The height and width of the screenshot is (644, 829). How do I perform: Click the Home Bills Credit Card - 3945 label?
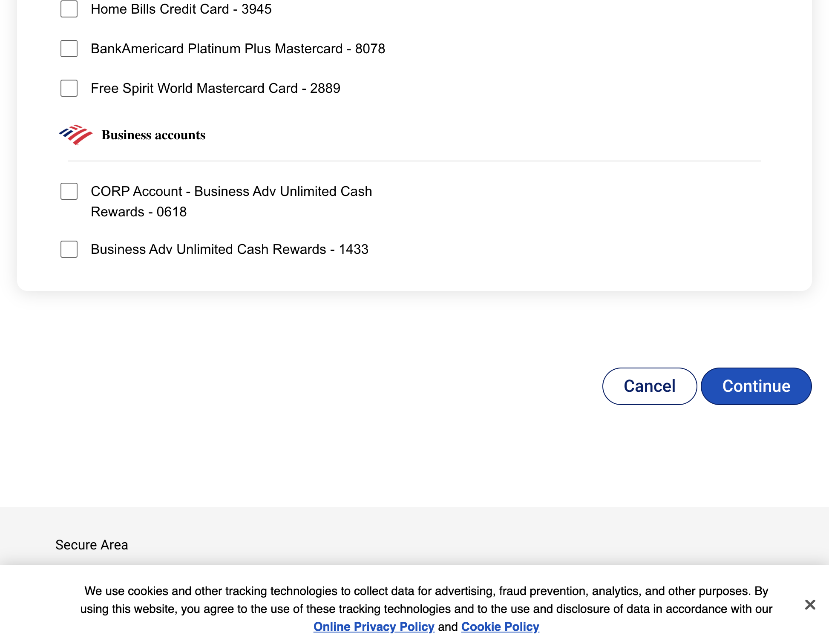click(181, 9)
